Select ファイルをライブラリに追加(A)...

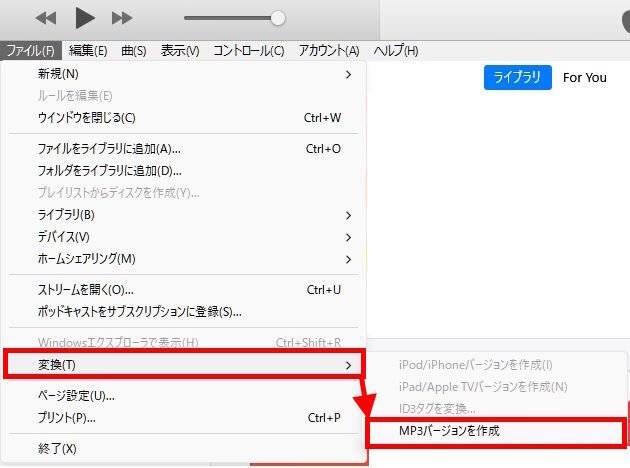coord(184,149)
